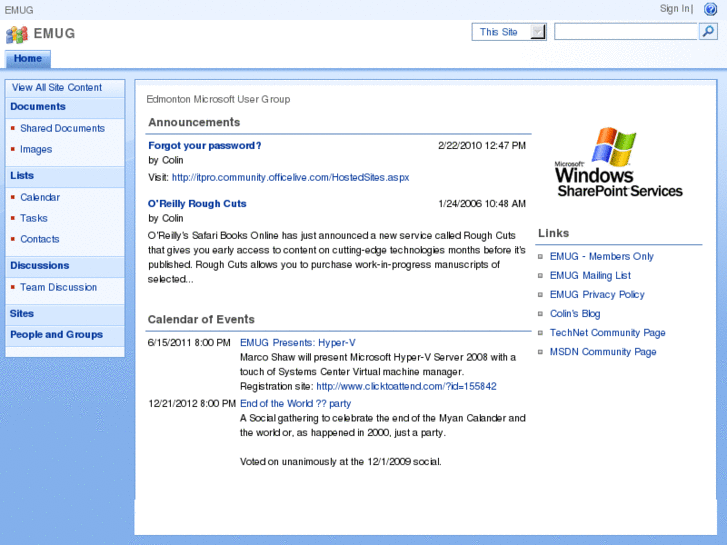Open EMUG Mailing List link

(x=590, y=276)
